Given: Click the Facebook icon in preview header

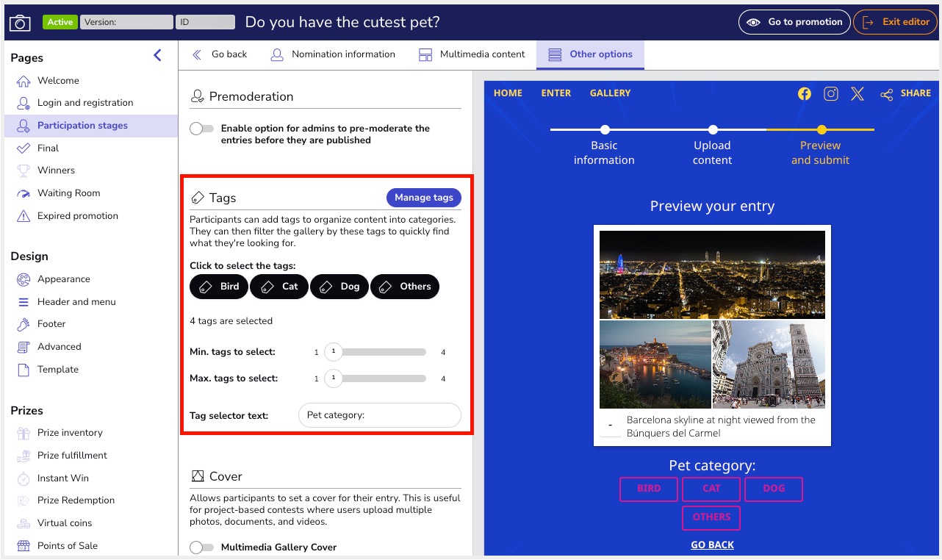Looking at the screenshot, I should click(805, 93).
